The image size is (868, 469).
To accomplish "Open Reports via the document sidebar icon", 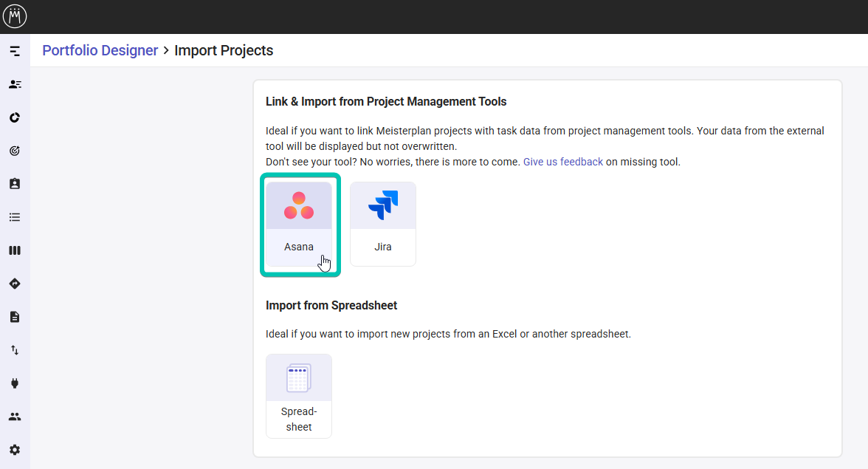I will pyautogui.click(x=15, y=316).
